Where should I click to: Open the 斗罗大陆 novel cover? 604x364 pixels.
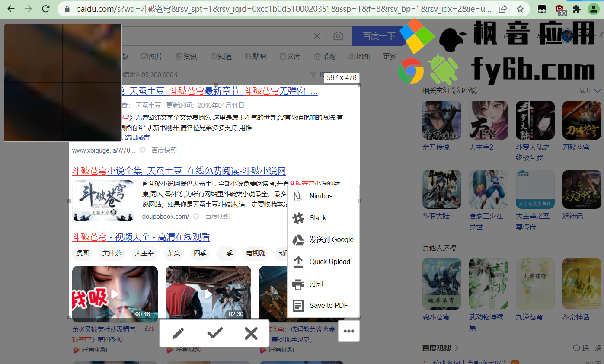tap(442, 189)
